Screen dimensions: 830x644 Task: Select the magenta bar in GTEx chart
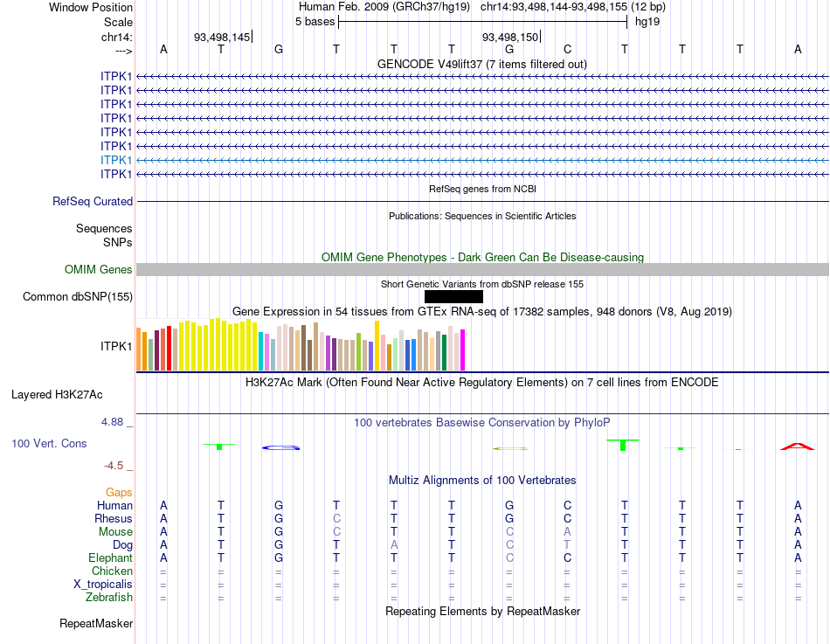pos(463,350)
